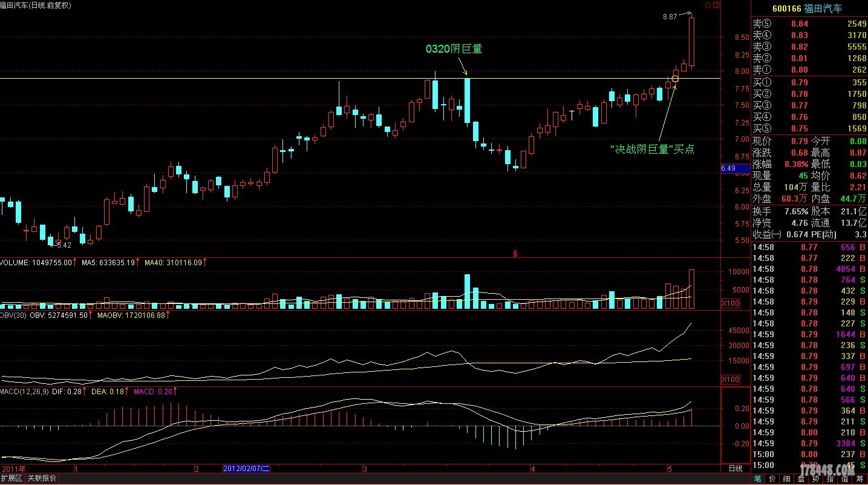Click the circled buy-point marker on candlestick

click(675, 79)
